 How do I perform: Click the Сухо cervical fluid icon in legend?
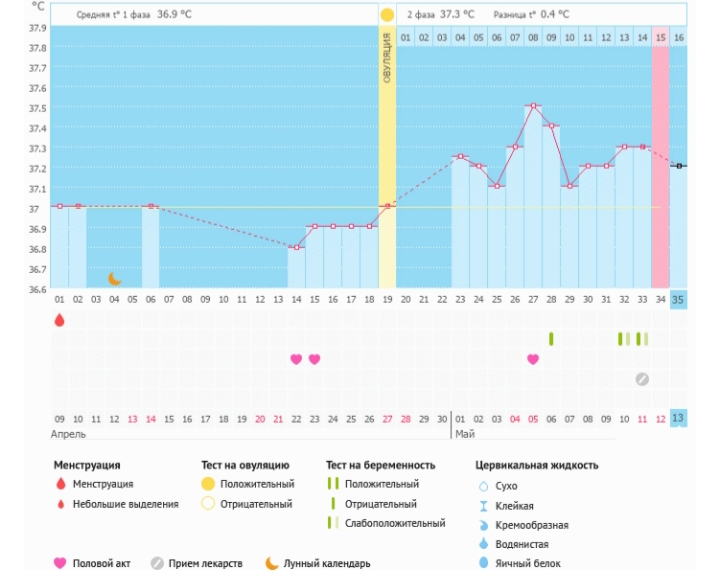pyautogui.click(x=485, y=485)
